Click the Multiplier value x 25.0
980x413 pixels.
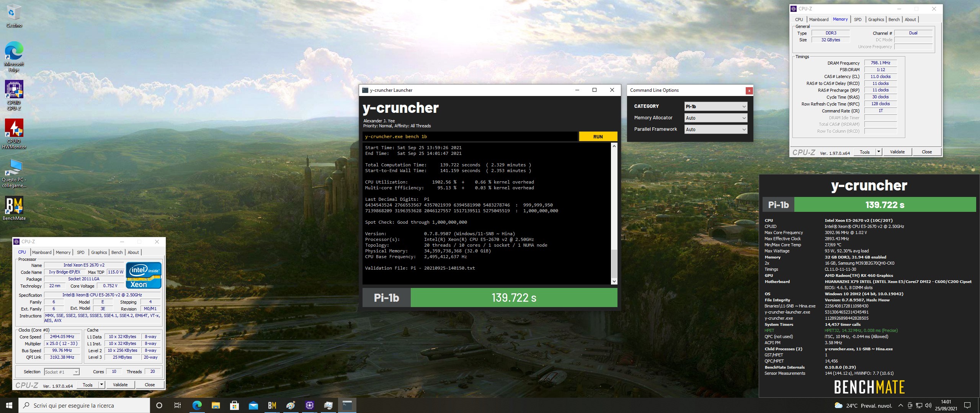(x=62, y=343)
